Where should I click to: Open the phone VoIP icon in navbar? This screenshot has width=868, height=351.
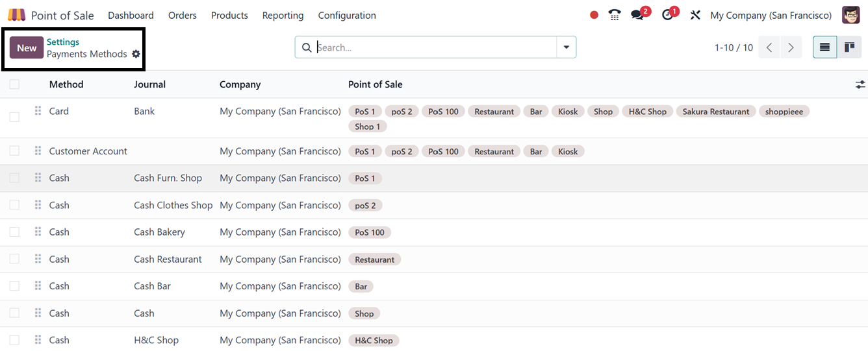614,15
